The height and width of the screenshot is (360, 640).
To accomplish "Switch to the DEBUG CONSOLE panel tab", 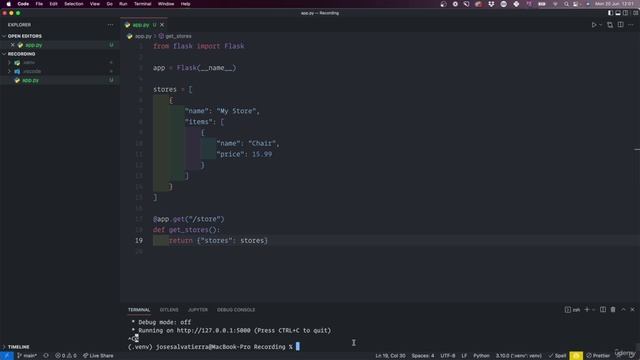I will 236,310.
